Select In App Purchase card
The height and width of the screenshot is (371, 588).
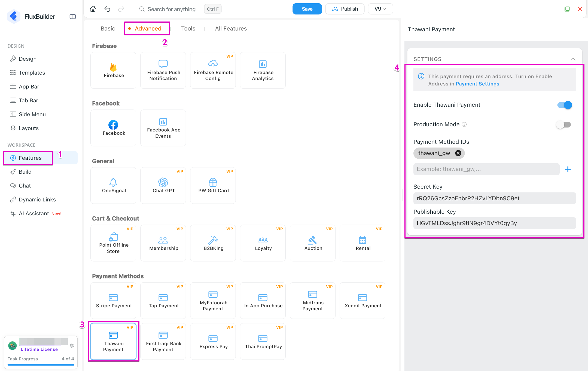pos(263,301)
